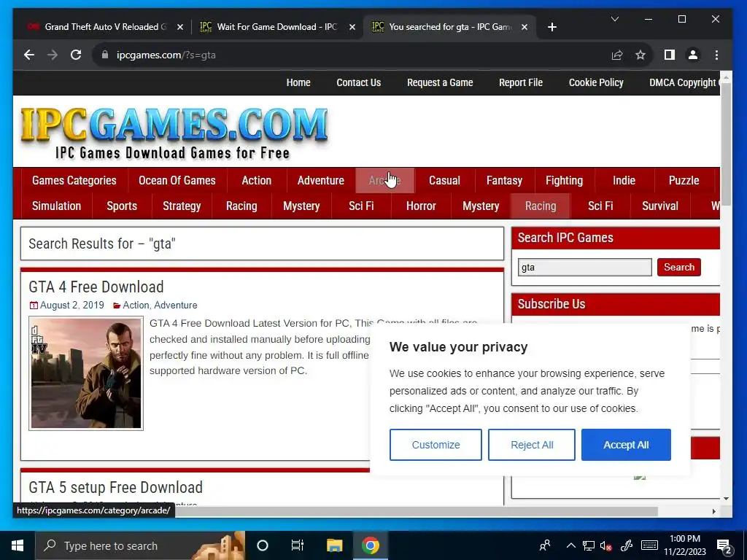Click the IPCGAMES.COM logo banner

click(x=174, y=133)
